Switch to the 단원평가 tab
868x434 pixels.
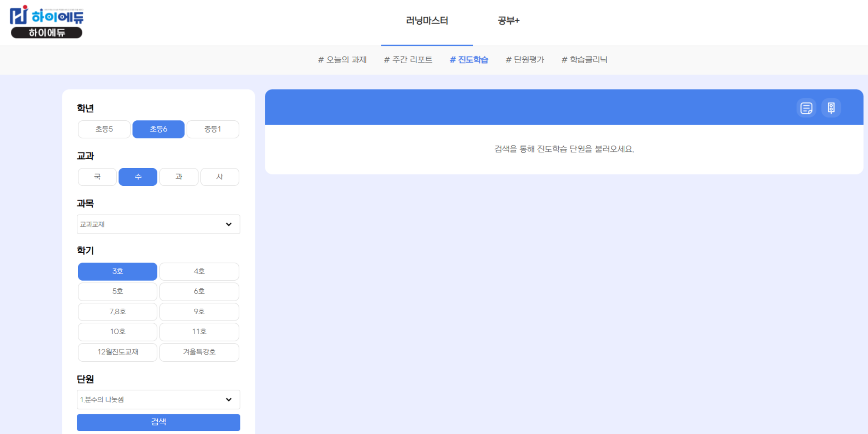(x=524, y=60)
